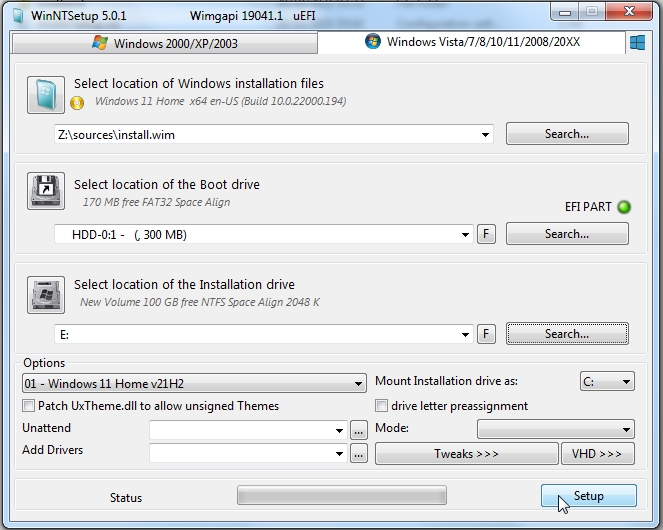This screenshot has height=530, width=663.
Task: Open the Mode dropdown
Action: (x=556, y=429)
